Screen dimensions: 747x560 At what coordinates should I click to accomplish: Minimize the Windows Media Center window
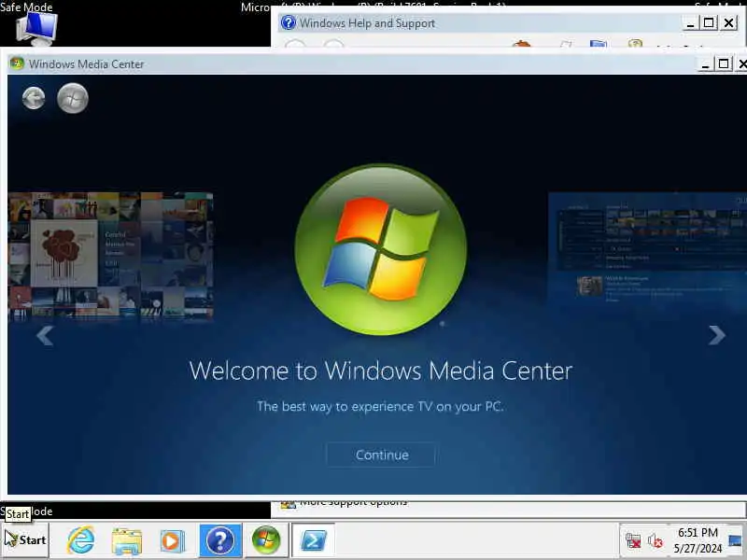[x=705, y=63]
